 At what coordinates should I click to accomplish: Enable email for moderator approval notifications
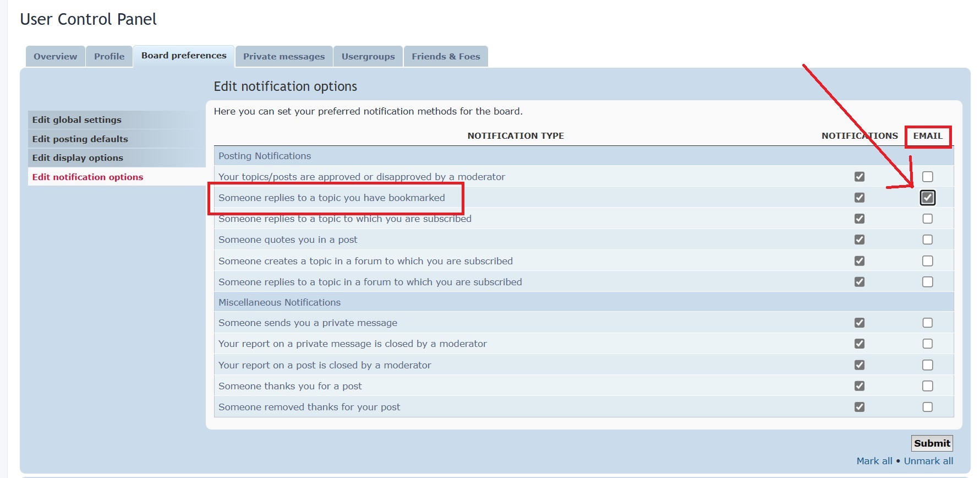(928, 177)
